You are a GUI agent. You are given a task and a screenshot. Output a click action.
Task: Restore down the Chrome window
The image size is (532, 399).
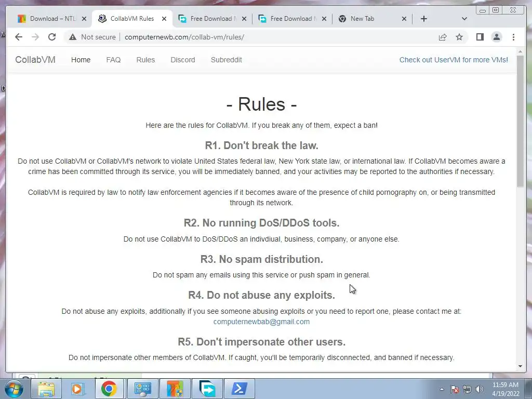pyautogui.click(x=496, y=10)
